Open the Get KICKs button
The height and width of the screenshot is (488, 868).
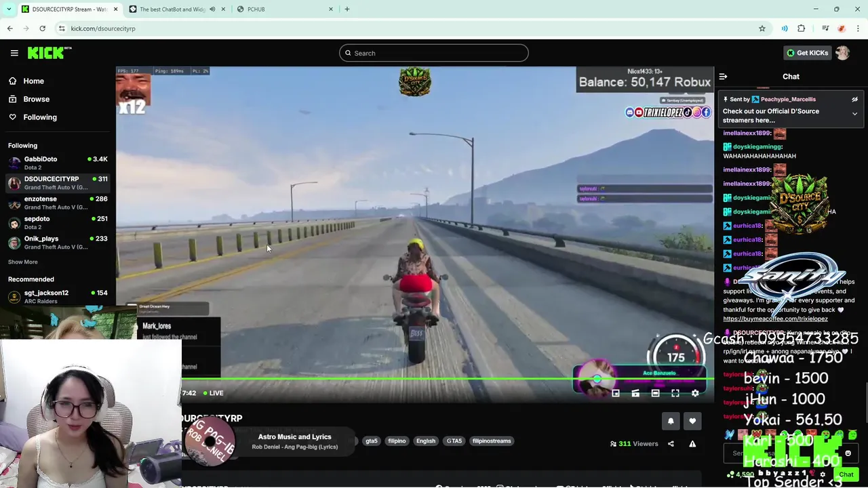click(x=807, y=53)
